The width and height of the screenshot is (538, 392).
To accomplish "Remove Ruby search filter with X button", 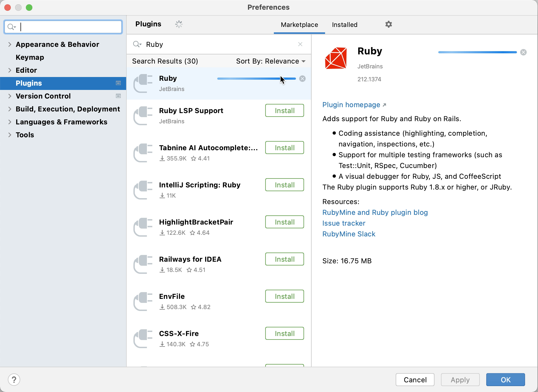I will (300, 44).
